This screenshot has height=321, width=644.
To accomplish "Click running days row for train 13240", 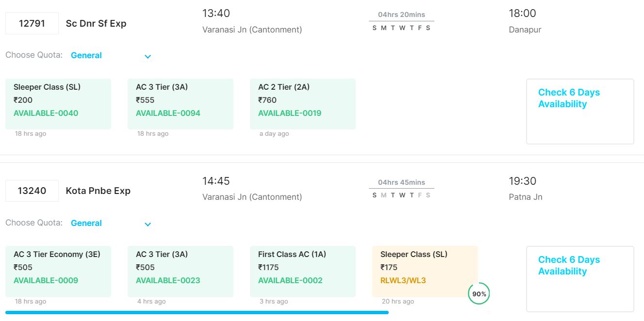I will click(x=401, y=195).
